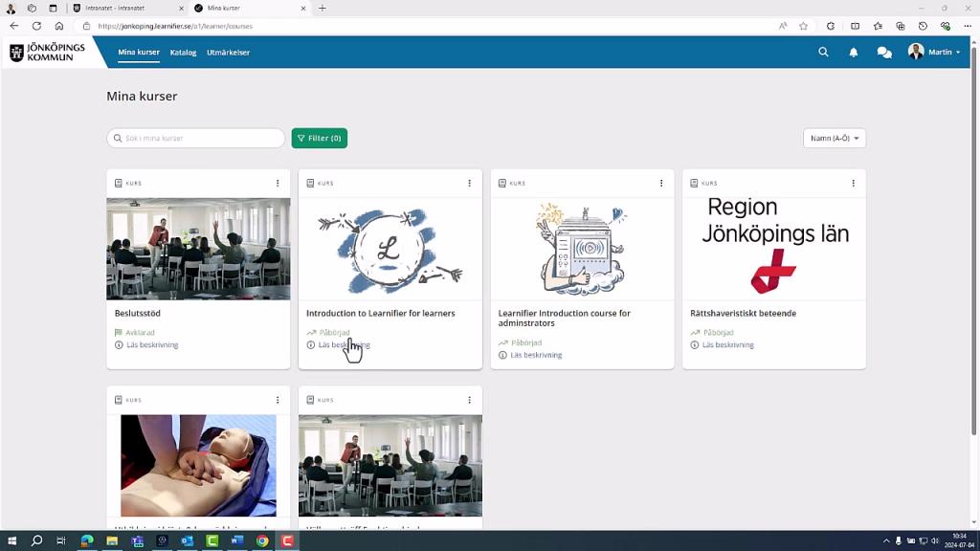Open options menu for second-row classroom course
This screenshot has height=551, width=980.
[x=469, y=400]
